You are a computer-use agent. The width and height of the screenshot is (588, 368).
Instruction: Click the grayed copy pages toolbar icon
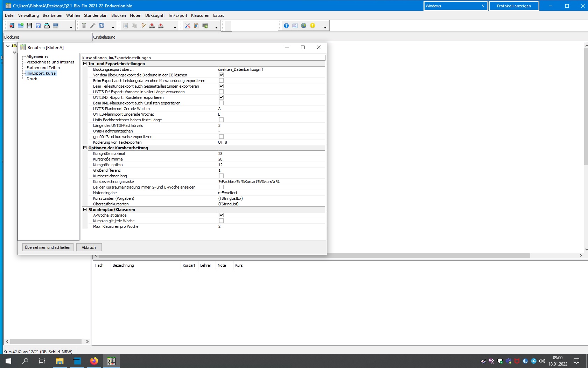click(x=134, y=26)
